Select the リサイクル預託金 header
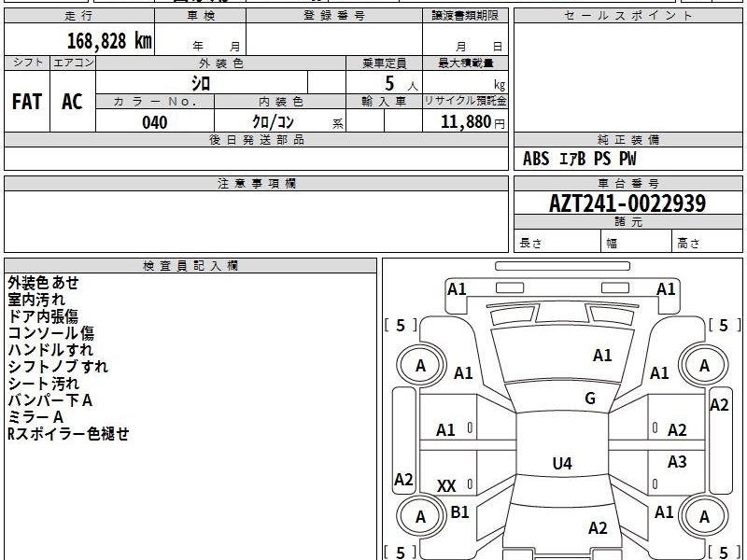The width and height of the screenshot is (747, 560). (465, 101)
